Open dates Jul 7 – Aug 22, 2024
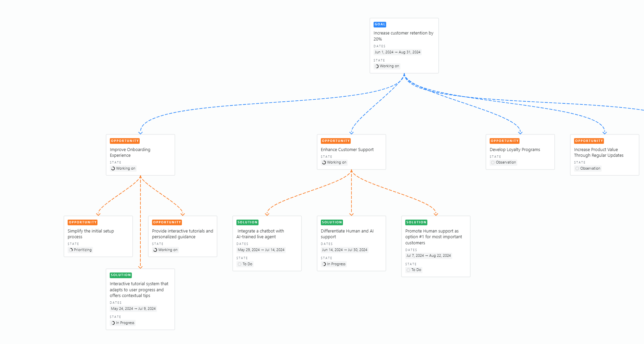Viewport: 644px width, 344px height. (428, 256)
